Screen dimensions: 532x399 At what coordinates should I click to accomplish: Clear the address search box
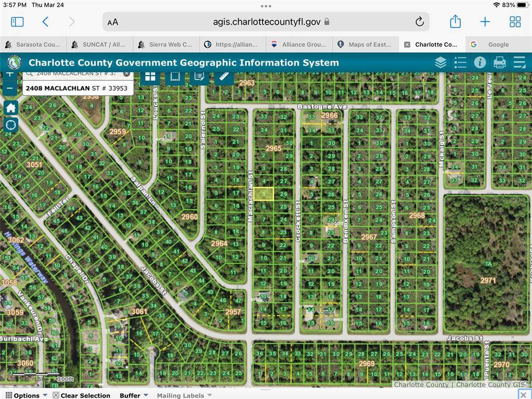pyautogui.click(x=126, y=74)
